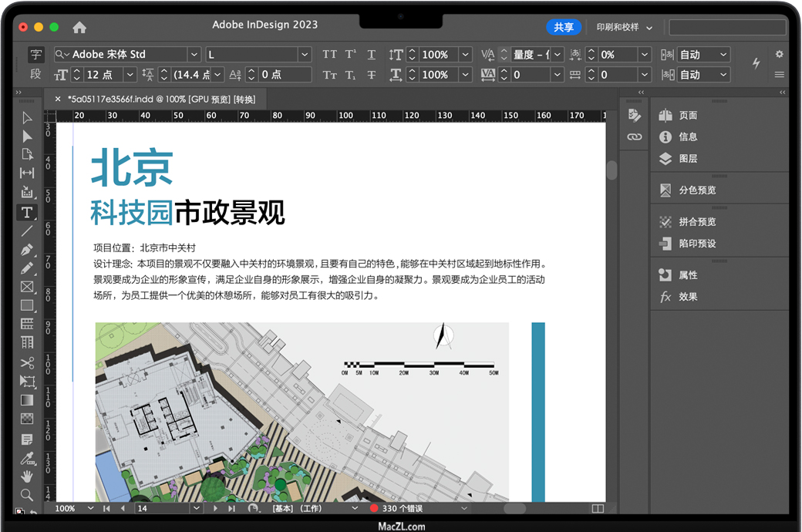This screenshot has height=532, width=802.
Task: Click the vertical scrollbar thumb of document
Action: (x=612, y=170)
